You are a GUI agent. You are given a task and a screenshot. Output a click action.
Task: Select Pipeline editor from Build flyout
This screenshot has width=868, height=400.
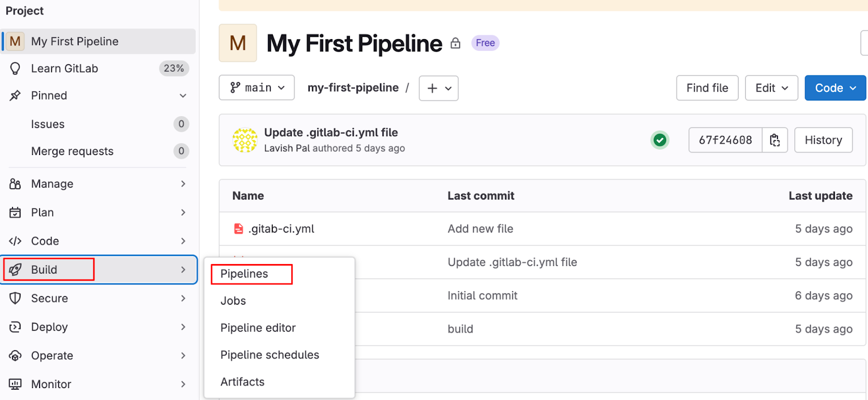[x=258, y=328]
